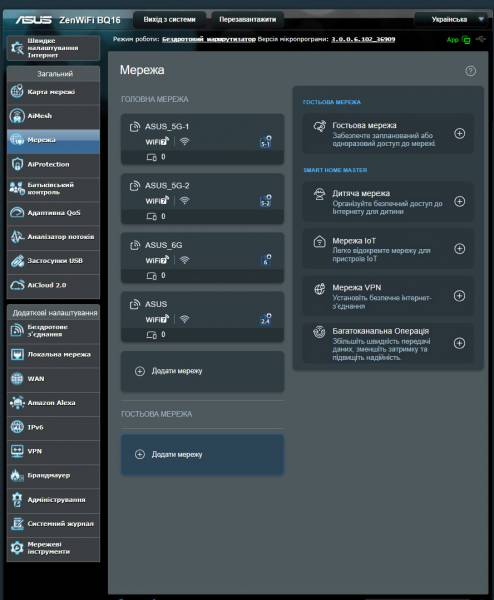Open AiProtection section
This screenshot has width=494, height=600.
tap(53, 164)
